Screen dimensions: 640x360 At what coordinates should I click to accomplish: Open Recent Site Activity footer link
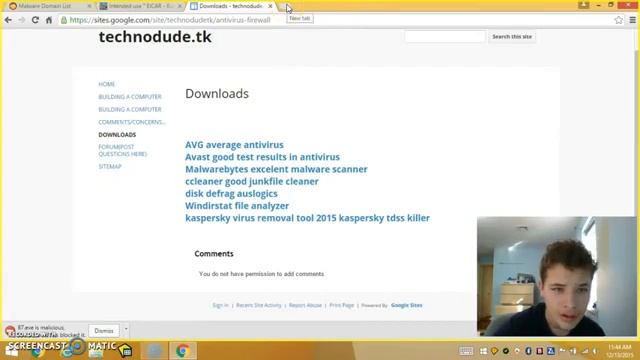click(259, 305)
